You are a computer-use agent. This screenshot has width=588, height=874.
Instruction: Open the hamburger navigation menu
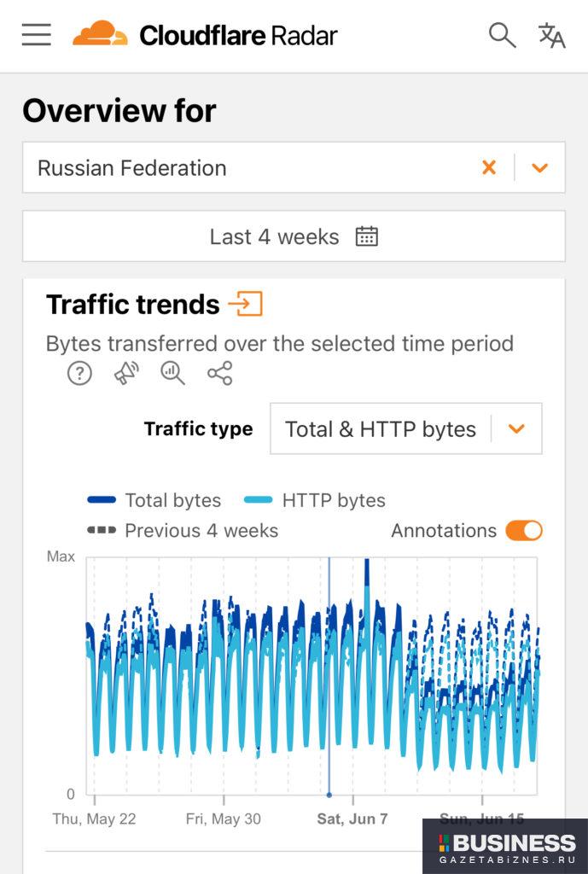pos(37,35)
